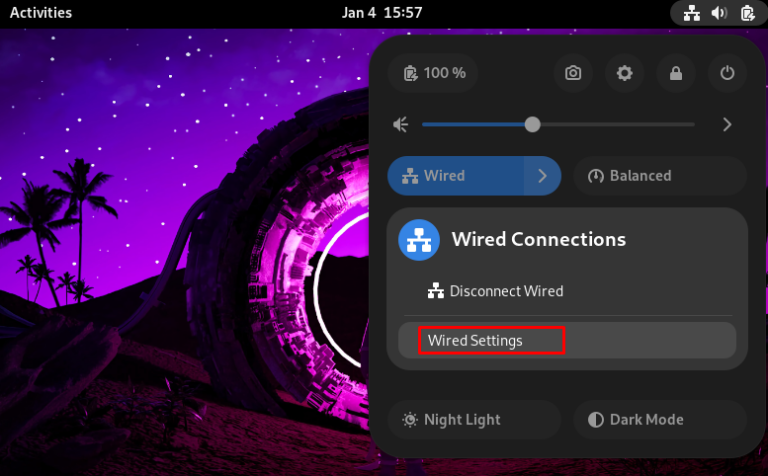Open the Jan 4 15:57 clock menu
This screenshot has width=768, height=476.
coord(382,13)
